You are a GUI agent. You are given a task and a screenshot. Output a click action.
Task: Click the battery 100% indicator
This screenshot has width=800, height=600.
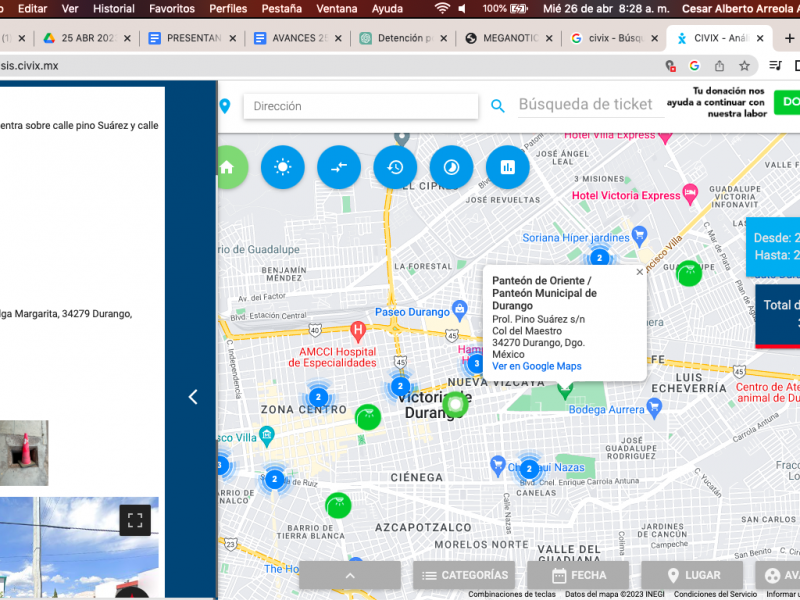[505, 9]
